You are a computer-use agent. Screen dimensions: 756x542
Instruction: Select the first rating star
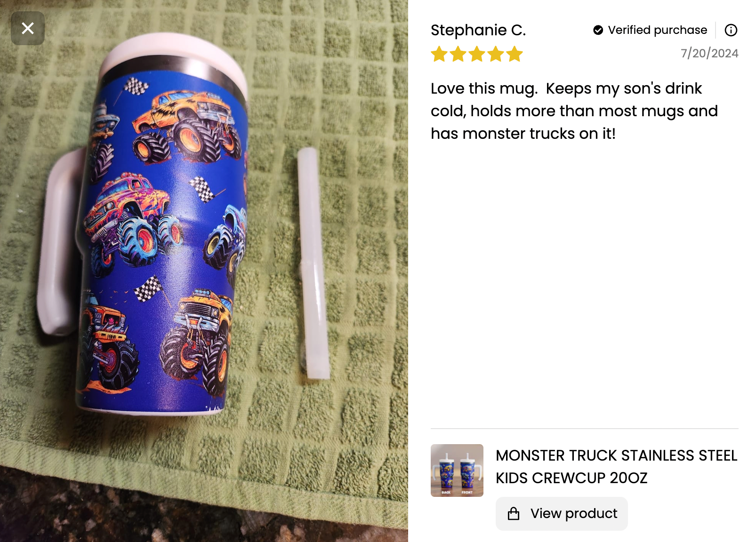coord(439,54)
